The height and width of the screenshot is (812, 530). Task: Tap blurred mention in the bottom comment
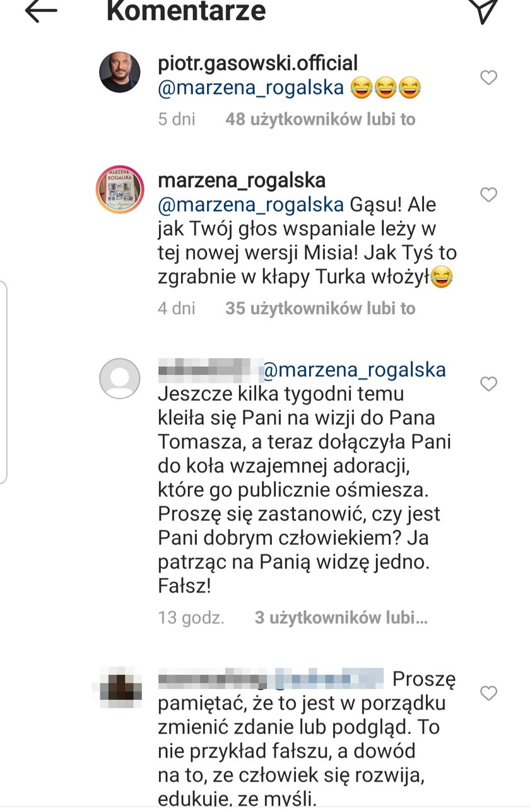pyautogui.click(x=328, y=680)
